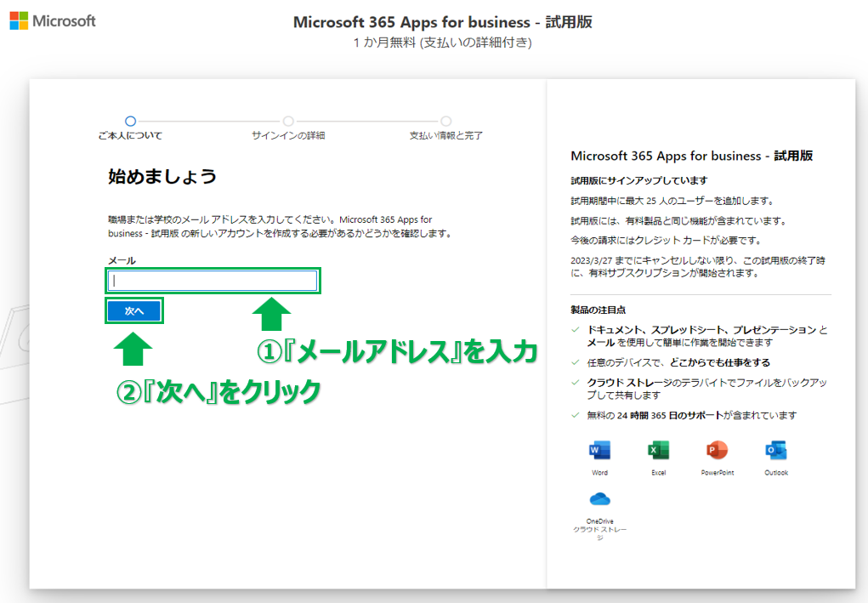The image size is (868, 603).
Task: Click the PowerPoint app icon
Action: point(717,451)
